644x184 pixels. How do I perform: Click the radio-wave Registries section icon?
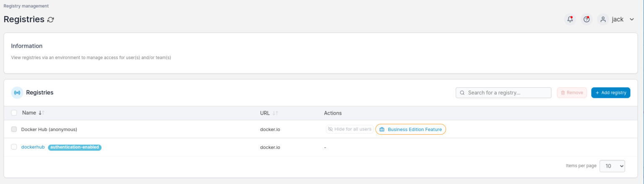(17, 93)
